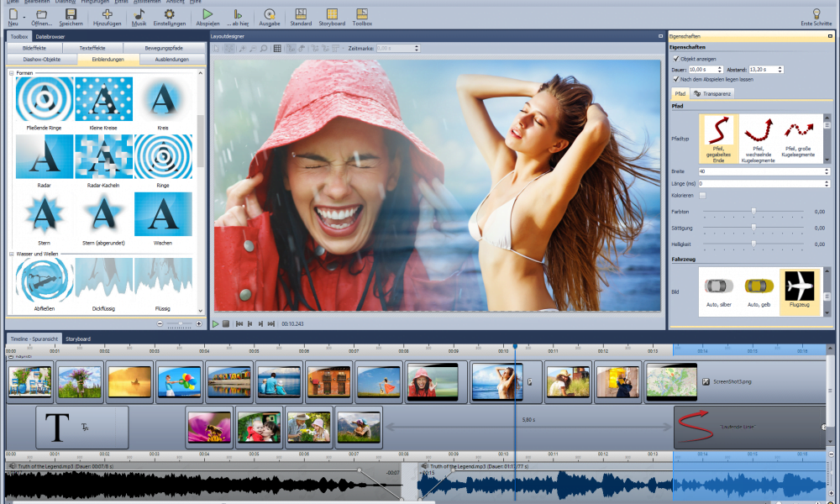Viewport: 840px width, 504px height.
Task: Open Einstellungen gear icon
Action: click(170, 14)
